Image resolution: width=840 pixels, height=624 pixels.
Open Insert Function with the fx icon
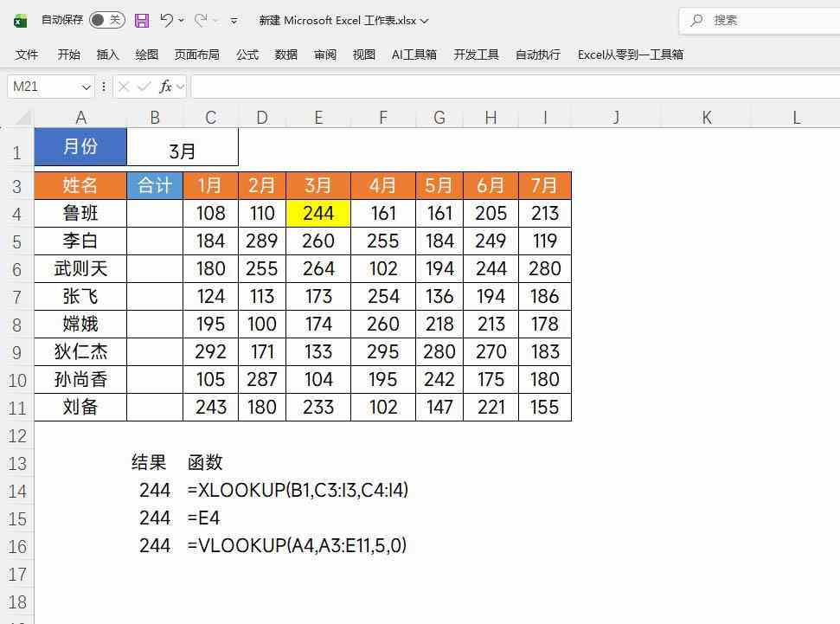pos(166,87)
